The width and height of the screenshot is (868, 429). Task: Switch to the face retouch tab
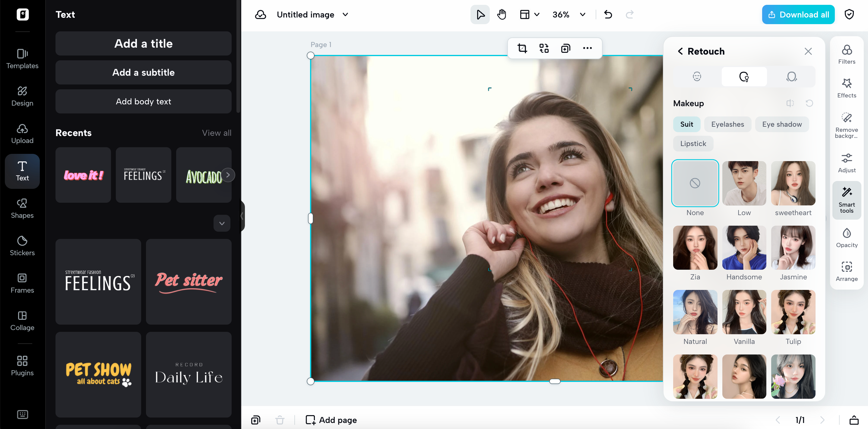pyautogui.click(x=696, y=77)
